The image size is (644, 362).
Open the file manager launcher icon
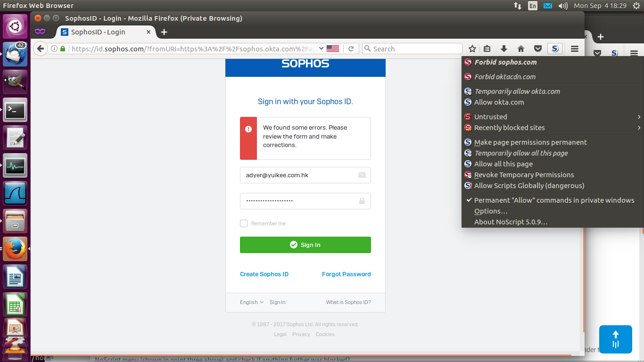point(15,221)
